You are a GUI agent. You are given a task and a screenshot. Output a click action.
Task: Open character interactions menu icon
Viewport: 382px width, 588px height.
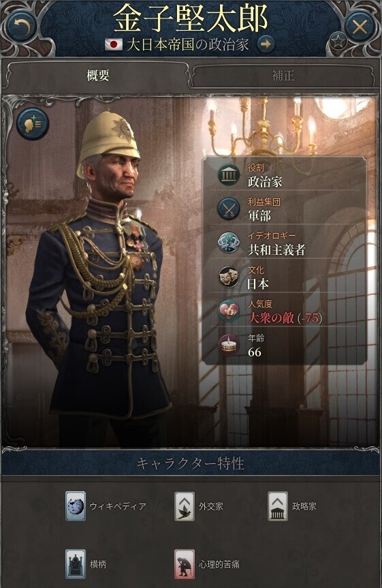point(33,124)
